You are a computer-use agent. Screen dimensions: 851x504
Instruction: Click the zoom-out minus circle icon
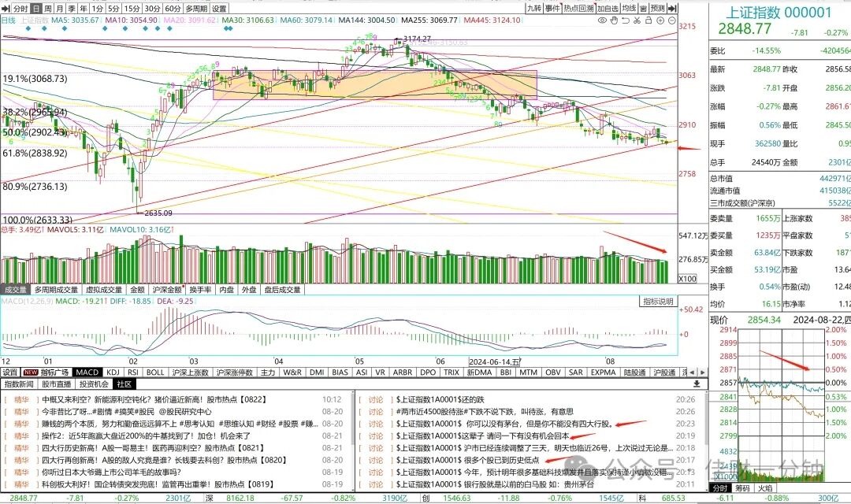[x=672, y=20]
